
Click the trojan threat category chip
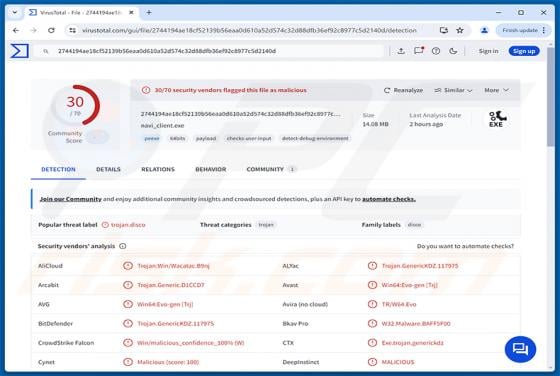[x=266, y=225]
